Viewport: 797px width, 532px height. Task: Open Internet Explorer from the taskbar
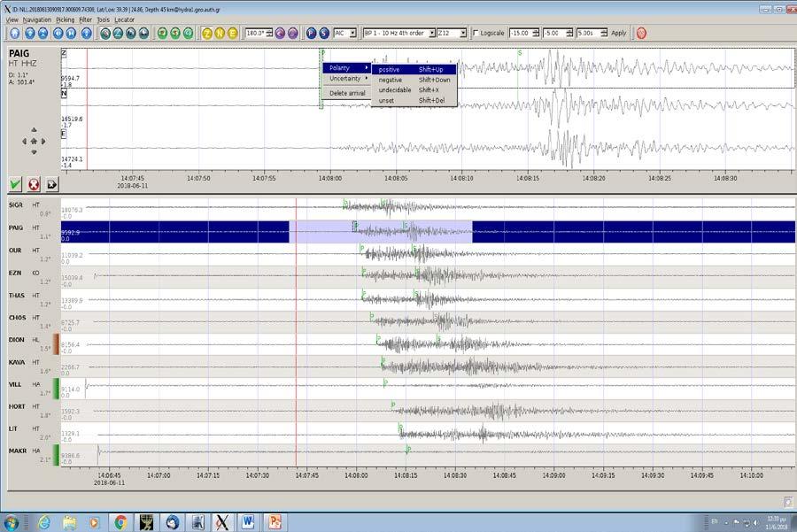tap(44, 522)
